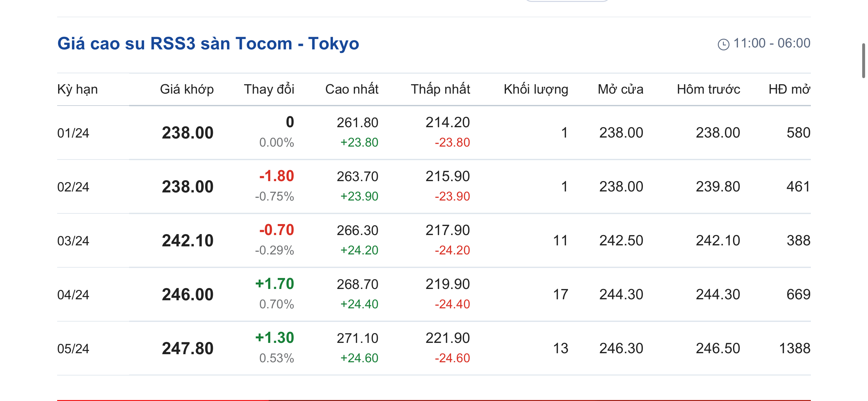Select the 'Giá khớp' column header
This screenshot has width=868, height=401.
pos(187,89)
